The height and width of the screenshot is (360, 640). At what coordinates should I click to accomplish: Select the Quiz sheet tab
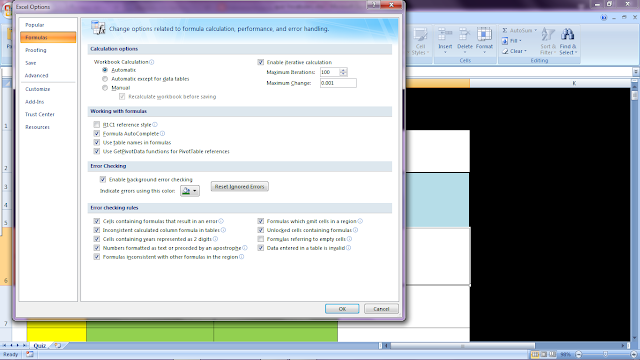coord(40,346)
